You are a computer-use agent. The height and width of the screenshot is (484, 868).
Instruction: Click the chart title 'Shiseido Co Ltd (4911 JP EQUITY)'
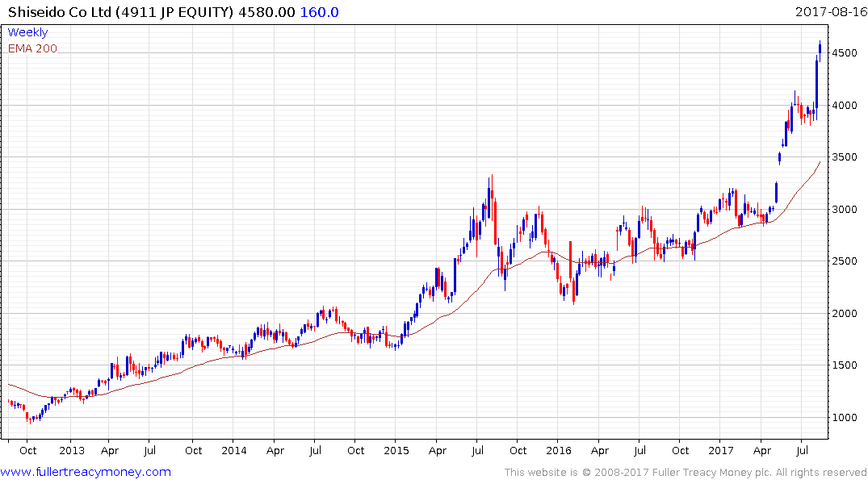coord(120,12)
